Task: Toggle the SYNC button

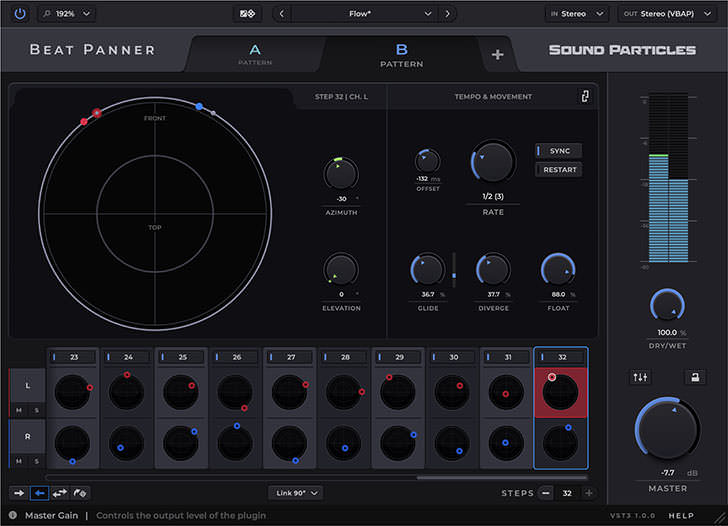Action: pos(559,151)
